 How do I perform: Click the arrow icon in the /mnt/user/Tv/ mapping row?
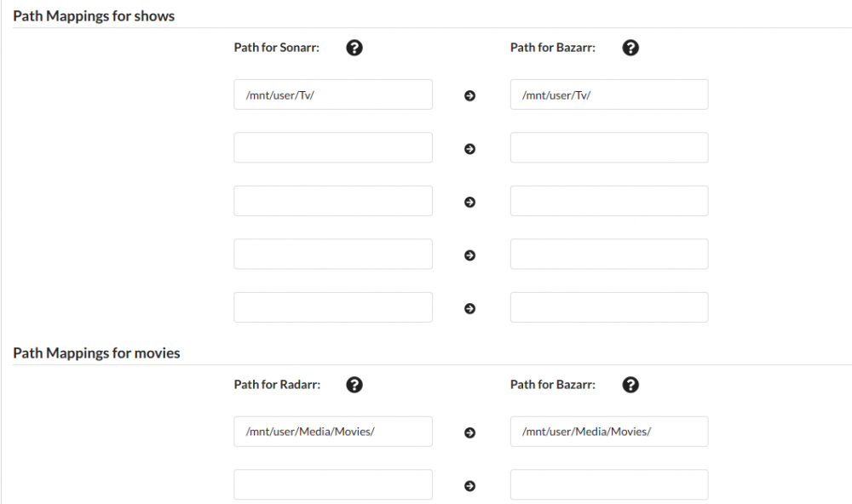470,95
